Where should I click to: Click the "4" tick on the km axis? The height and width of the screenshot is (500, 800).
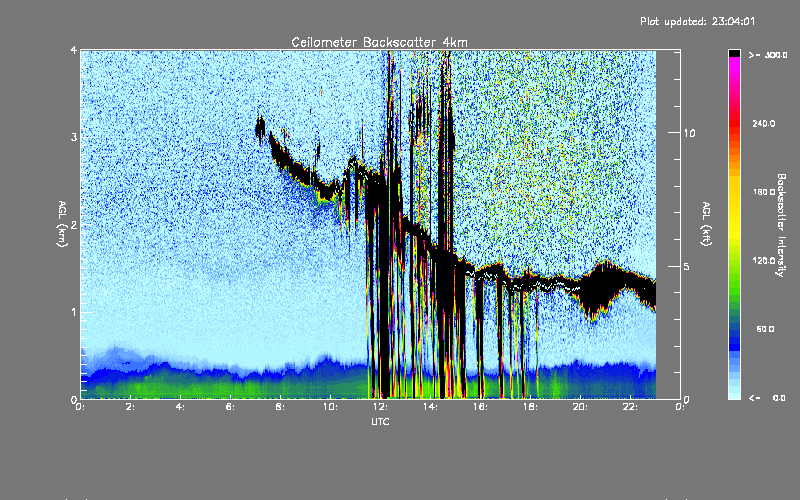coord(74,50)
